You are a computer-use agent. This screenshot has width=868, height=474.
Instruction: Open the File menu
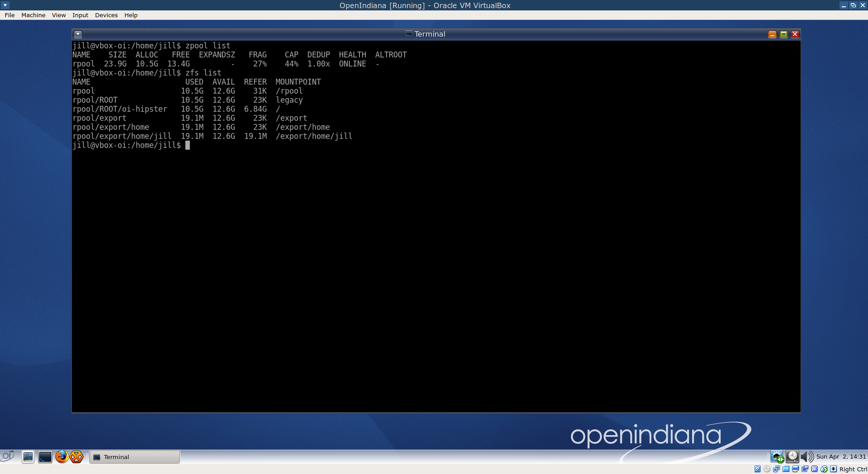(x=9, y=15)
